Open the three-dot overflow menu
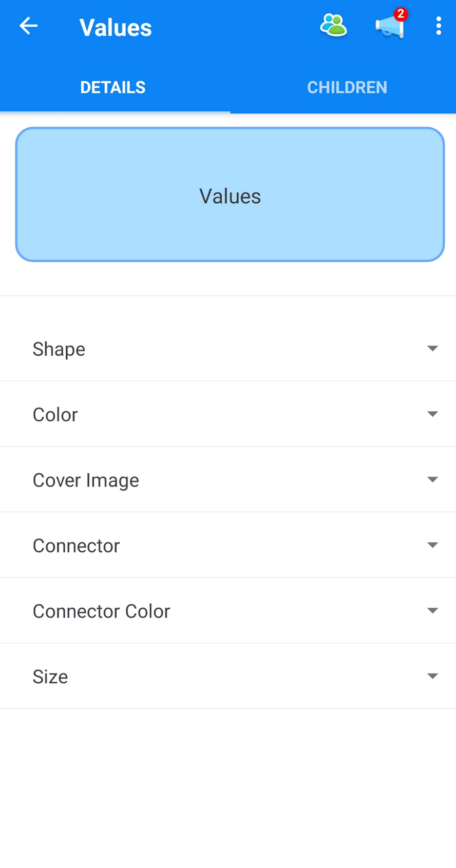 [x=438, y=25]
